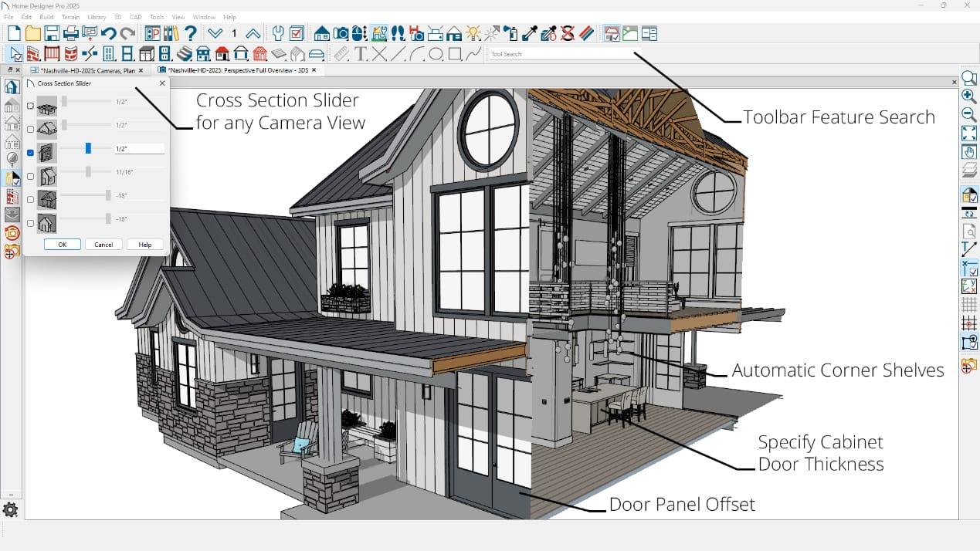This screenshot has height=551, width=980.
Task: Activate the Pan tool on the right sidebar
Action: pos(970,151)
